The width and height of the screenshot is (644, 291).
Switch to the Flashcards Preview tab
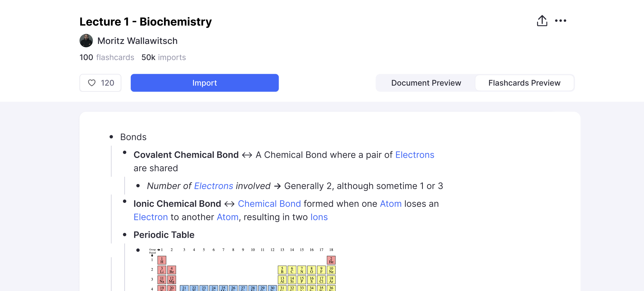coord(524,83)
